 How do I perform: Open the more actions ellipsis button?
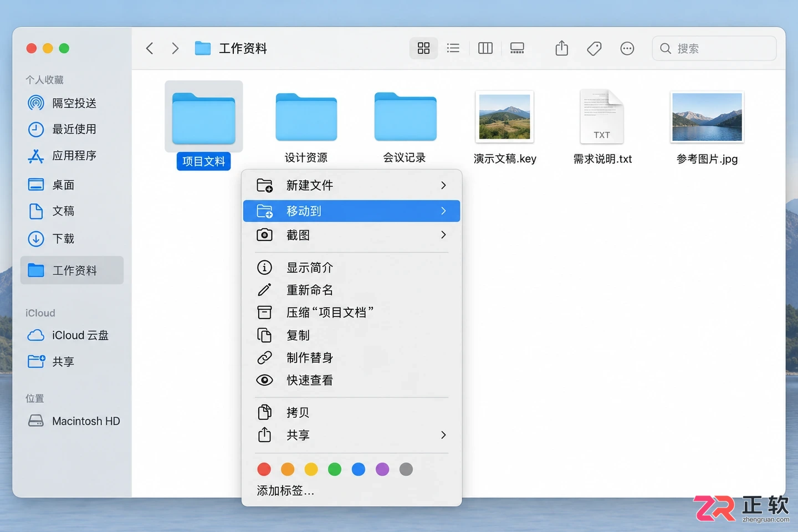[627, 49]
